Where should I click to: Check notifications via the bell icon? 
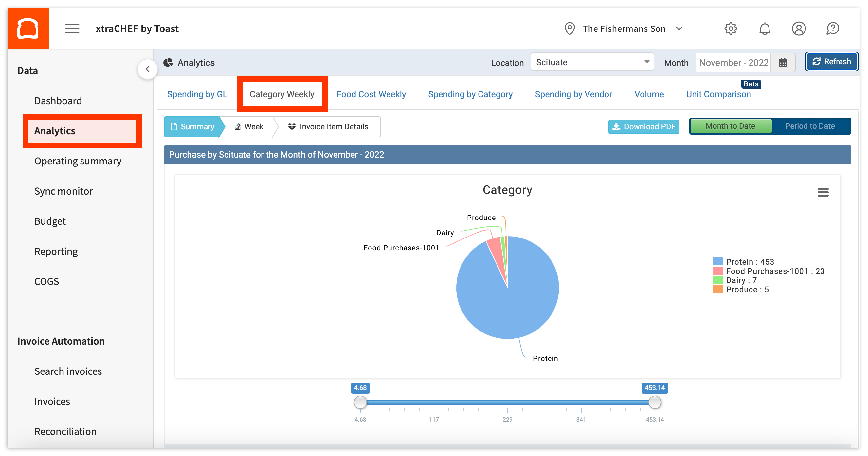(765, 28)
